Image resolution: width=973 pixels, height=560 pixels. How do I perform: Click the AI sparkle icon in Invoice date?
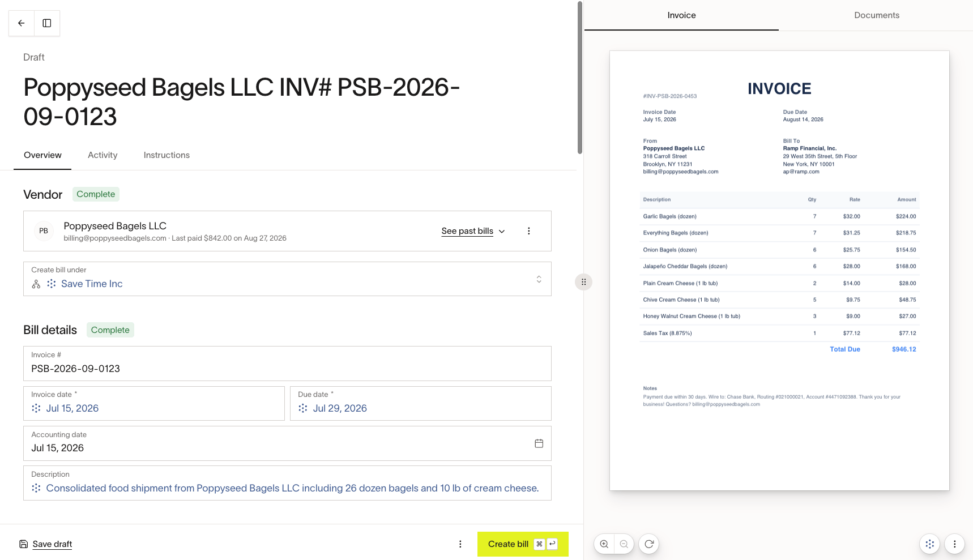[36, 408]
